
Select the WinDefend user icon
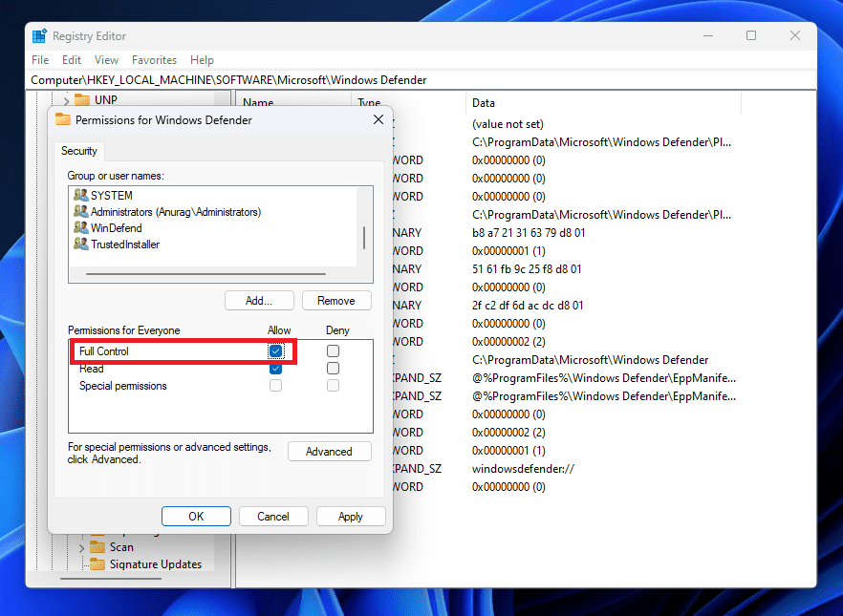click(x=80, y=228)
